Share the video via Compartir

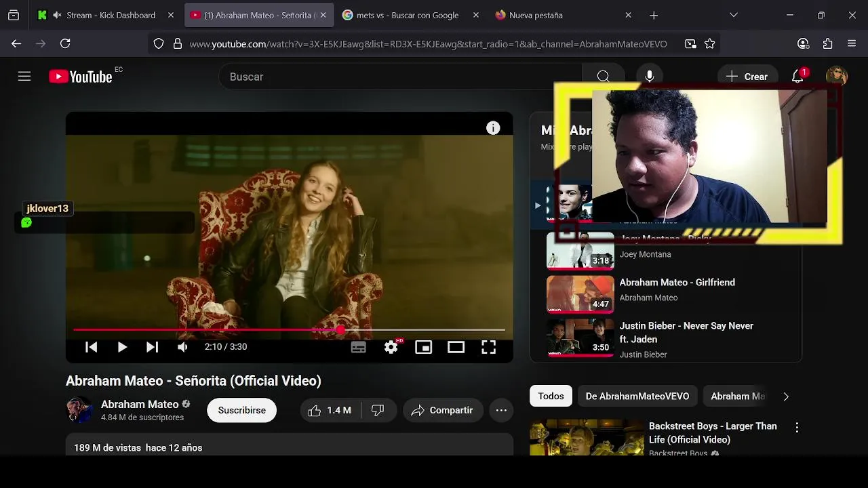443,410
